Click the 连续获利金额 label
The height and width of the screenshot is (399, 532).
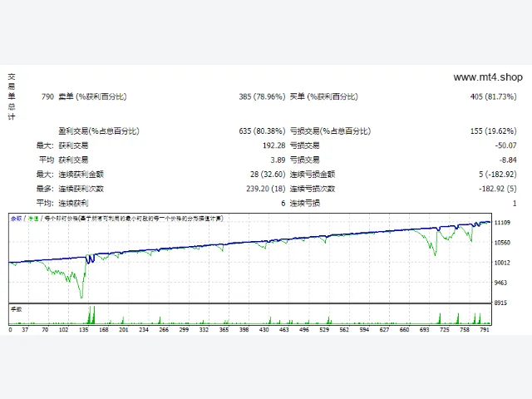[x=81, y=175]
